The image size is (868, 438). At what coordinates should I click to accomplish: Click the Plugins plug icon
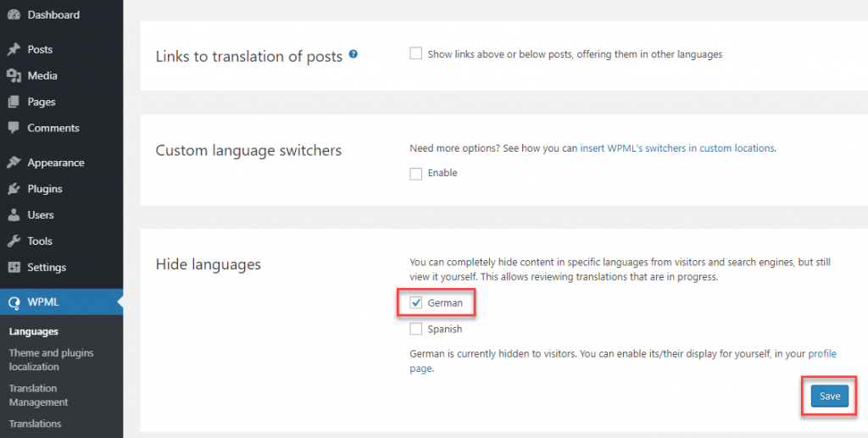14,189
